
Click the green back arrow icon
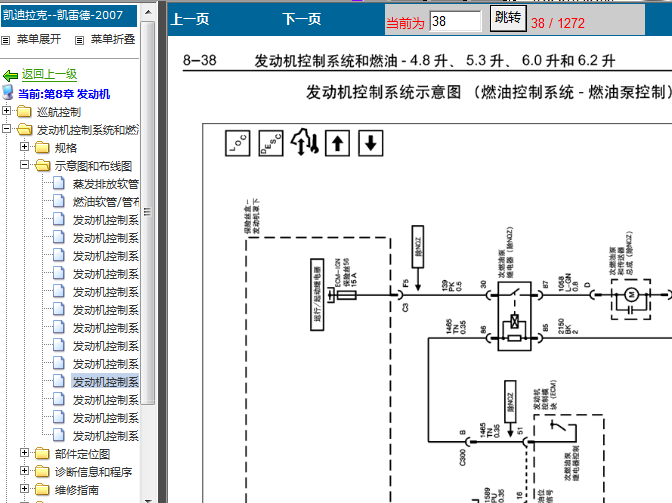(x=10, y=76)
